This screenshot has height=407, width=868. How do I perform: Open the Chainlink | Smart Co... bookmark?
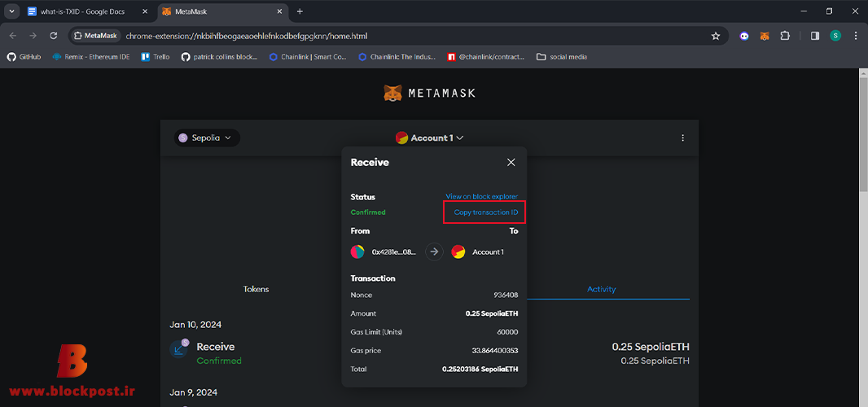[308, 56]
